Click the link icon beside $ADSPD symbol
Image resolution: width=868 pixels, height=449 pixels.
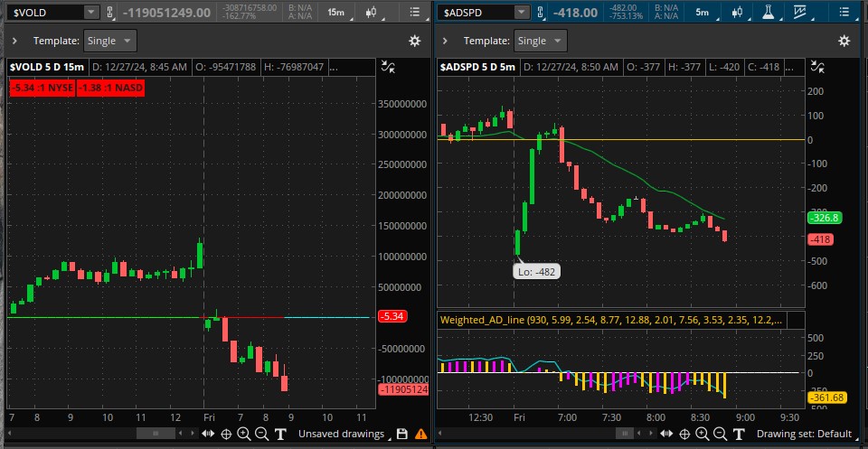pos(541,12)
